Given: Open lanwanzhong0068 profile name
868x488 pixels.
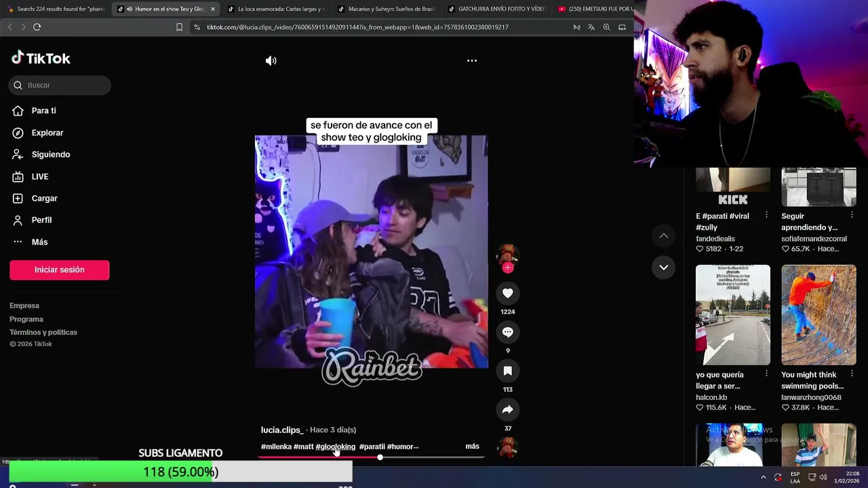Looking at the screenshot, I should point(811,397).
